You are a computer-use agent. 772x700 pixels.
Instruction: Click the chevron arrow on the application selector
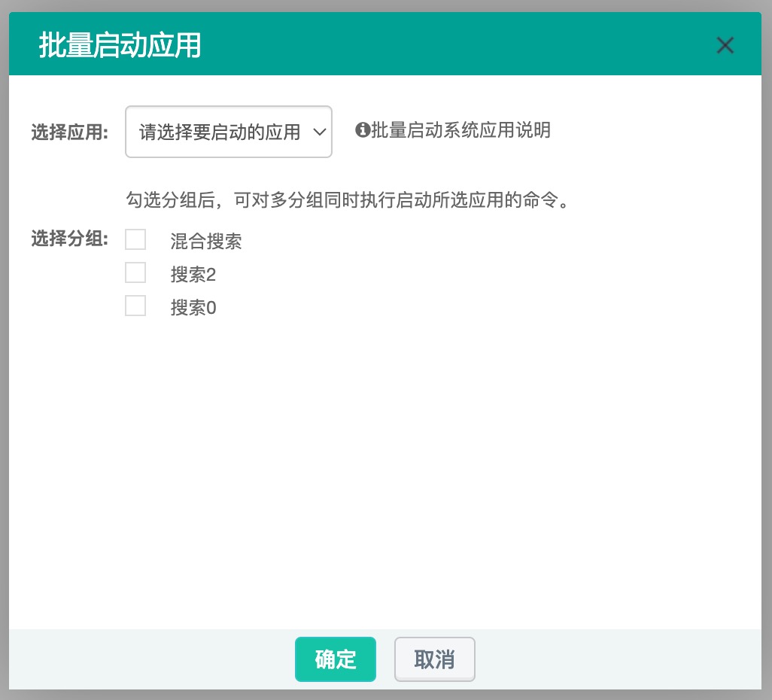[319, 131]
